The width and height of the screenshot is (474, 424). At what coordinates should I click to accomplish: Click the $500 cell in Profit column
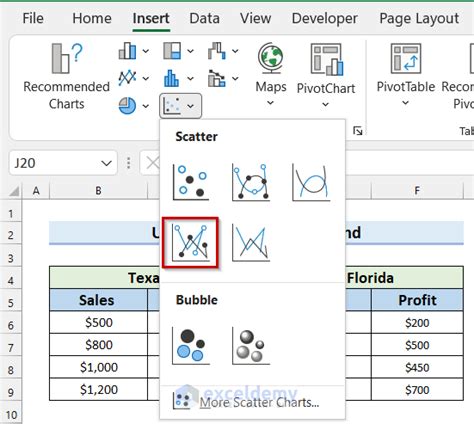pyautogui.click(x=417, y=345)
